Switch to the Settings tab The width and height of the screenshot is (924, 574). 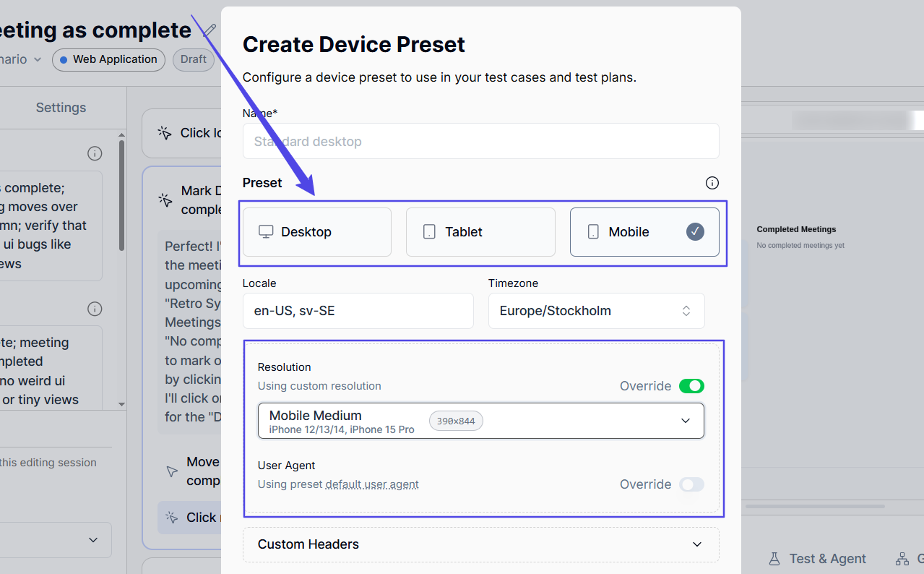[61, 108]
